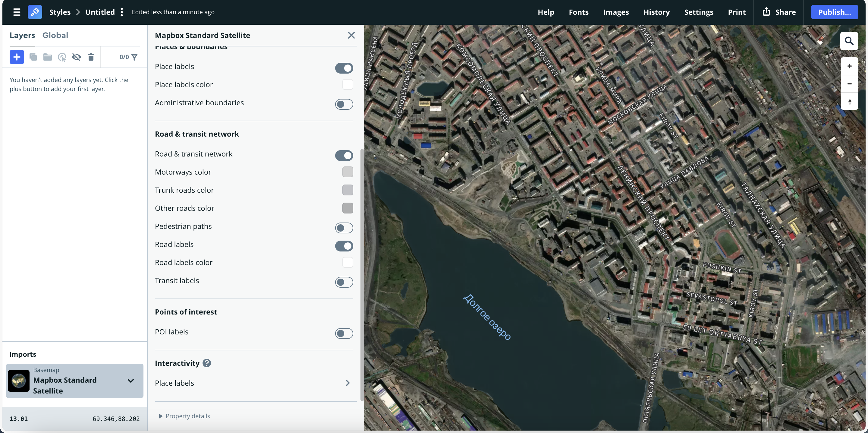Expand the Mapbox Standard Satellite basemap import
Viewport: 868px width, 433px height.
[131, 381]
